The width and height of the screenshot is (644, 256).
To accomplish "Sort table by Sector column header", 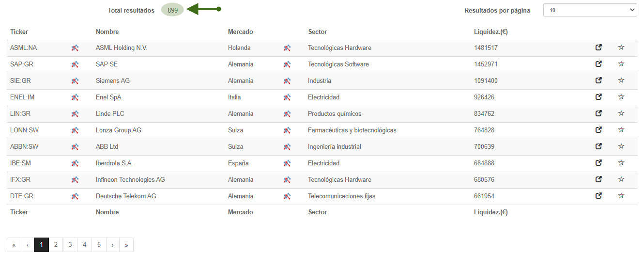I will click(x=318, y=32).
